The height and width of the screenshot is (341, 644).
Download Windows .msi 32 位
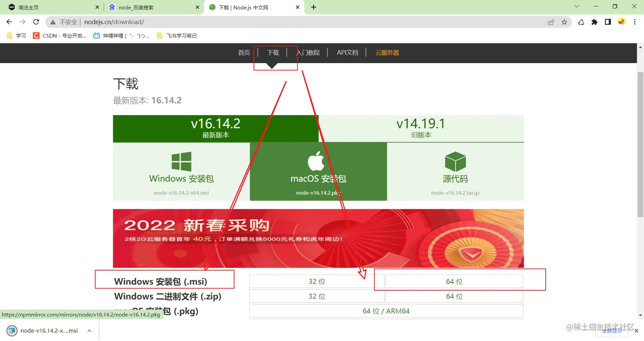[317, 281]
